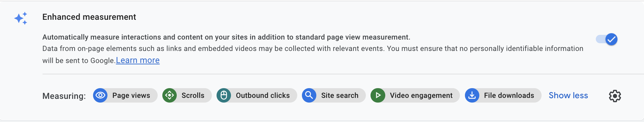The image size is (644, 122).
Task: Click the File downloads arrow icon
Action: (472, 96)
